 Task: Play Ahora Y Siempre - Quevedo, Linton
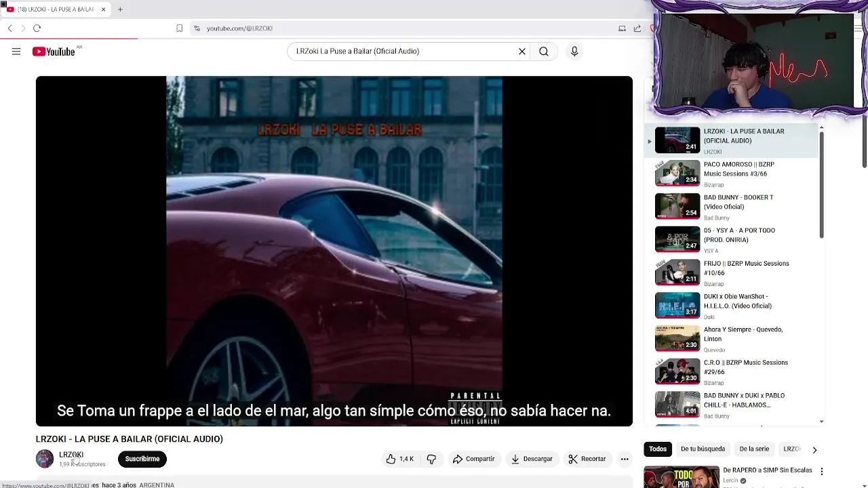click(731, 339)
